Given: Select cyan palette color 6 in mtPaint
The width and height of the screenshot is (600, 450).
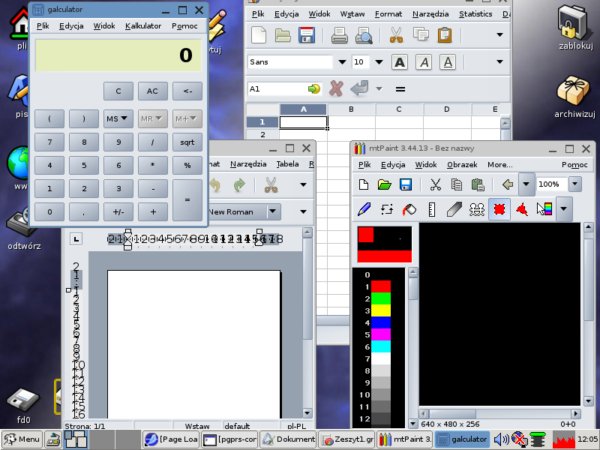Looking at the screenshot, I should [x=381, y=347].
